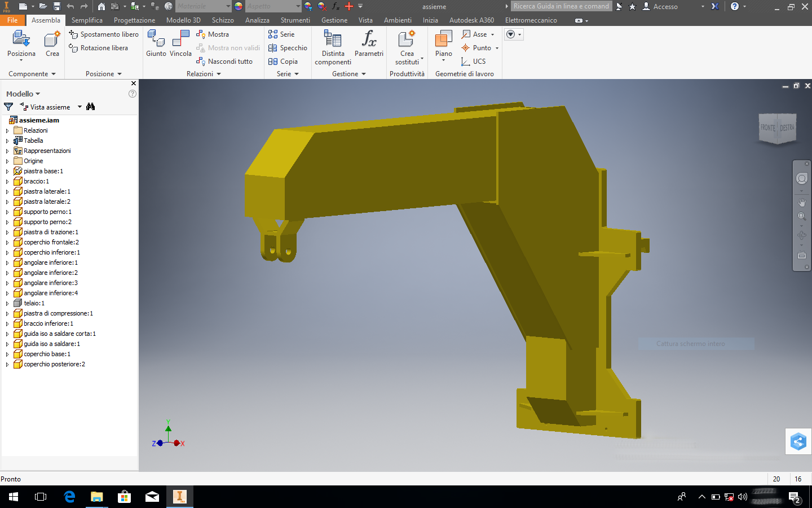Viewport: 812px width, 508px height.
Task: Expand the telaio:1 tree node
Action: [7, 304]
